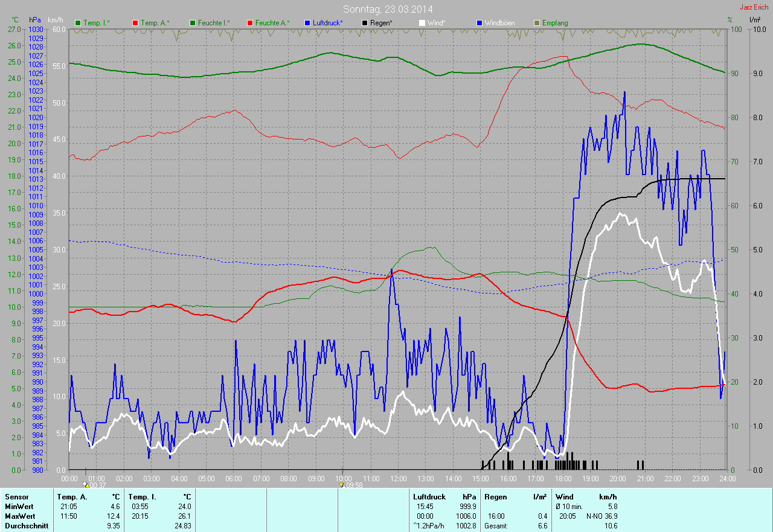
Task: Click the white Wind* legend swatch
Action: point(422,23)
